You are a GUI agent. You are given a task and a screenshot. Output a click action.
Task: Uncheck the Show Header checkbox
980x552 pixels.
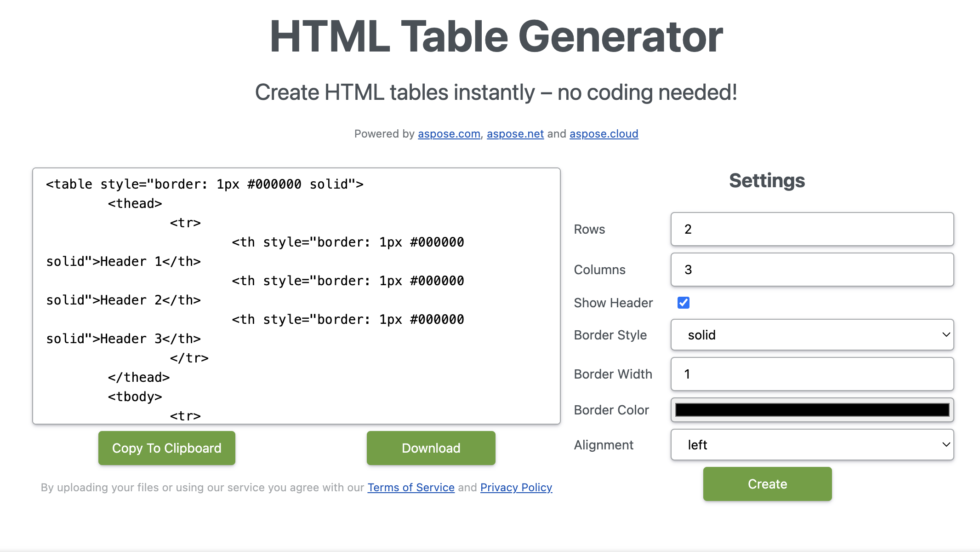(683, 303)
